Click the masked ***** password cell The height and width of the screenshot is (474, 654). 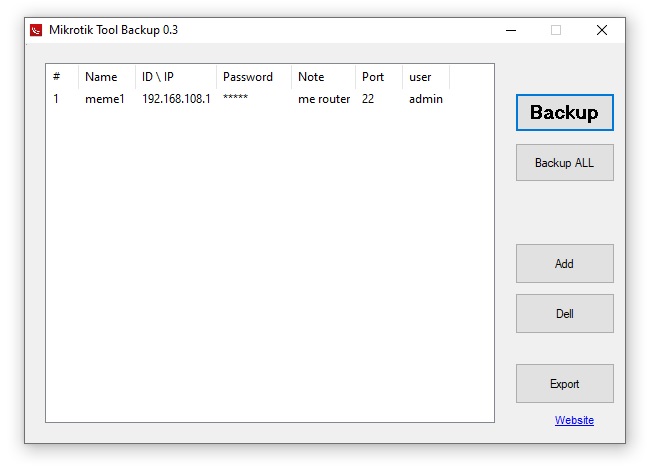(x=235, y=98)
